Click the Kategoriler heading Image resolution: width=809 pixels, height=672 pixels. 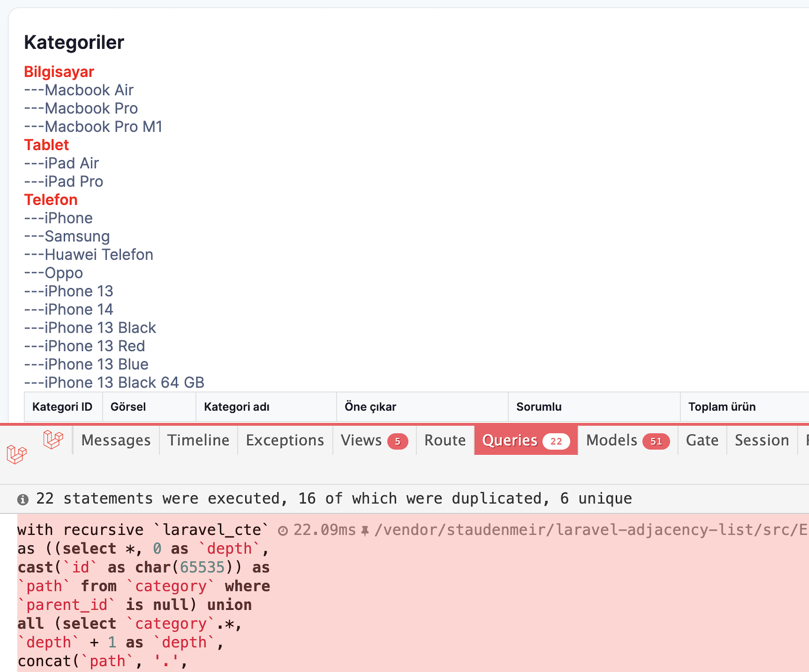pos(74,42)
